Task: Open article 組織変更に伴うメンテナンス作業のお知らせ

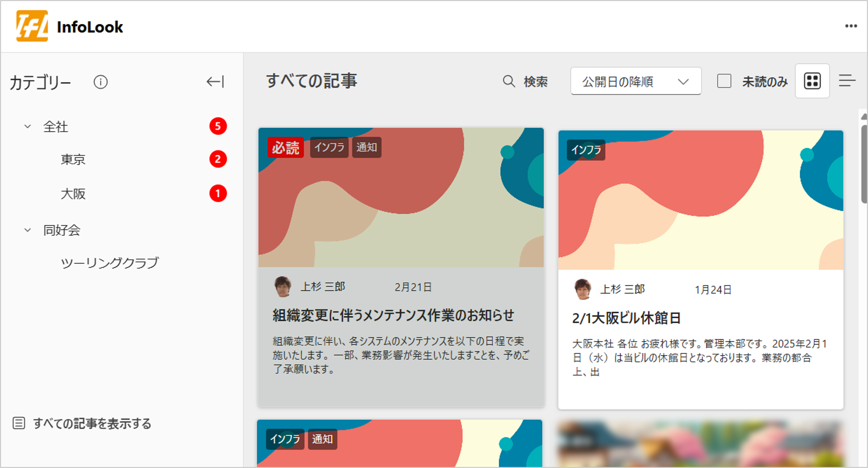Action: [x=393, y=315]
